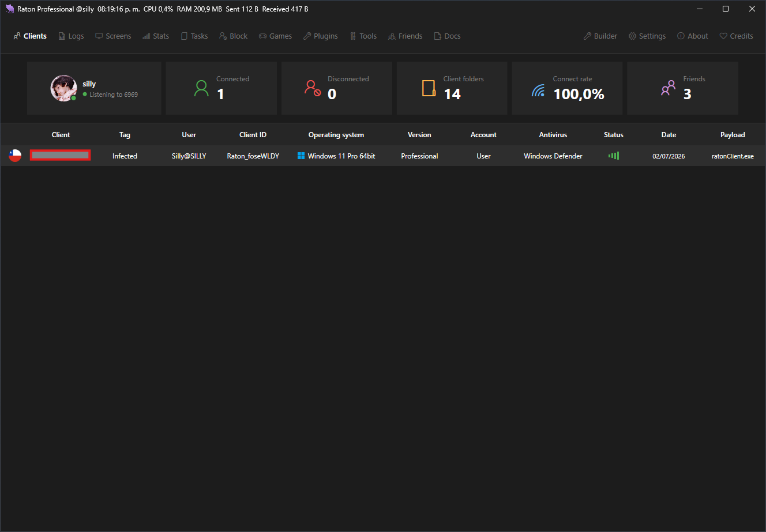Open the Logs tab

tap(71, 36)
